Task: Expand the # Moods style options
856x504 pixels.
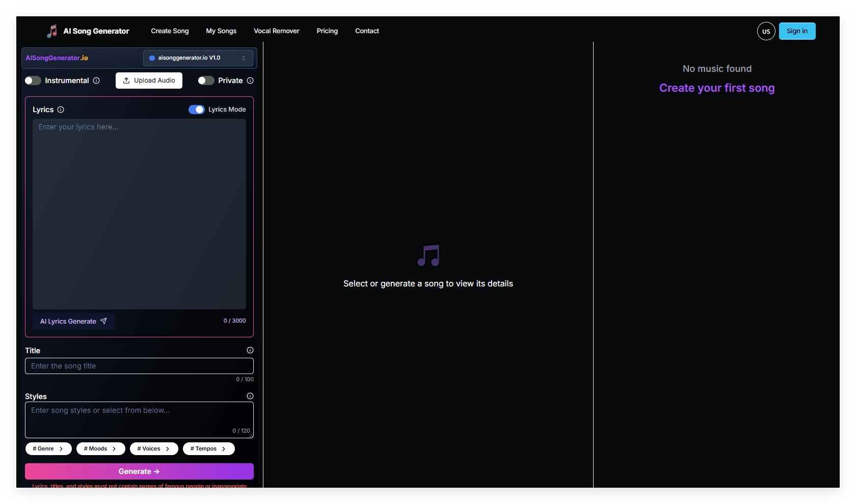Action: click(100, 448)
